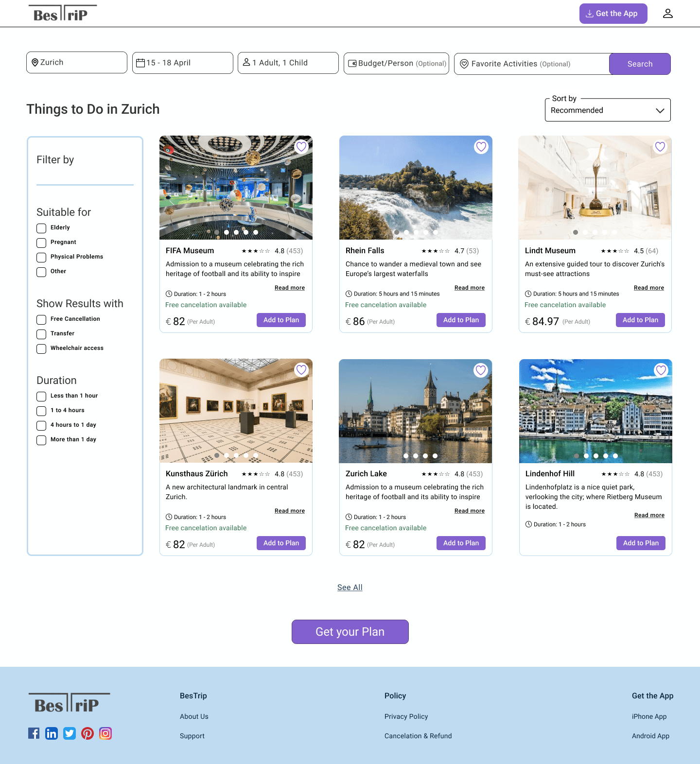The height and width of the screenshot is (764, 700).
Task: Add Zurich Lake to plan
Action: (x=461, y=543)
